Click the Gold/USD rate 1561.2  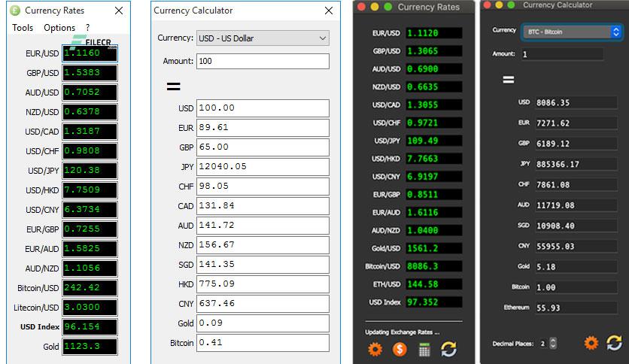(433, 248)
